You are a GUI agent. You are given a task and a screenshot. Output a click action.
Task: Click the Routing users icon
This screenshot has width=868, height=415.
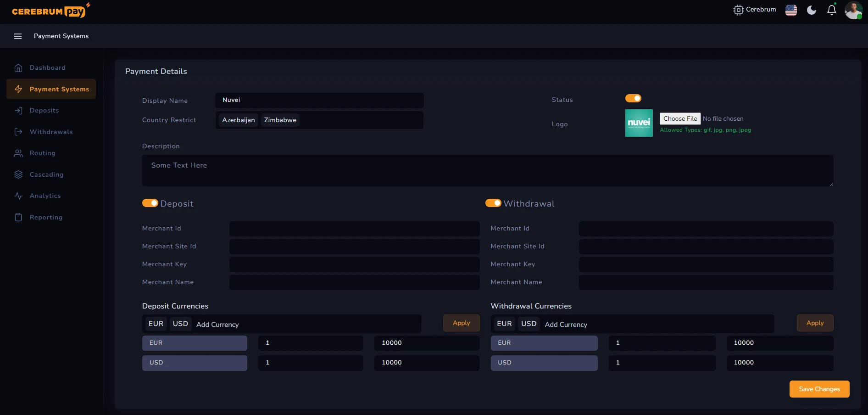tap(18, 153)
